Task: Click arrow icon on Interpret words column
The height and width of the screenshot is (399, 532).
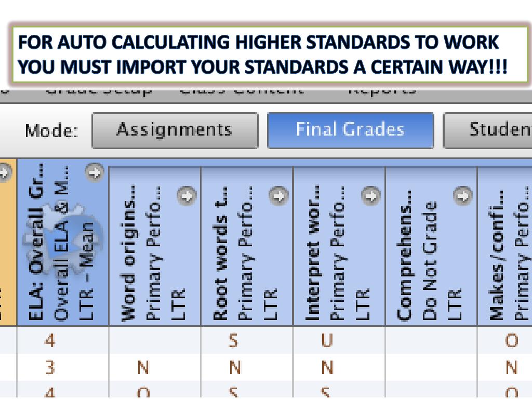Action: [370, 196]
